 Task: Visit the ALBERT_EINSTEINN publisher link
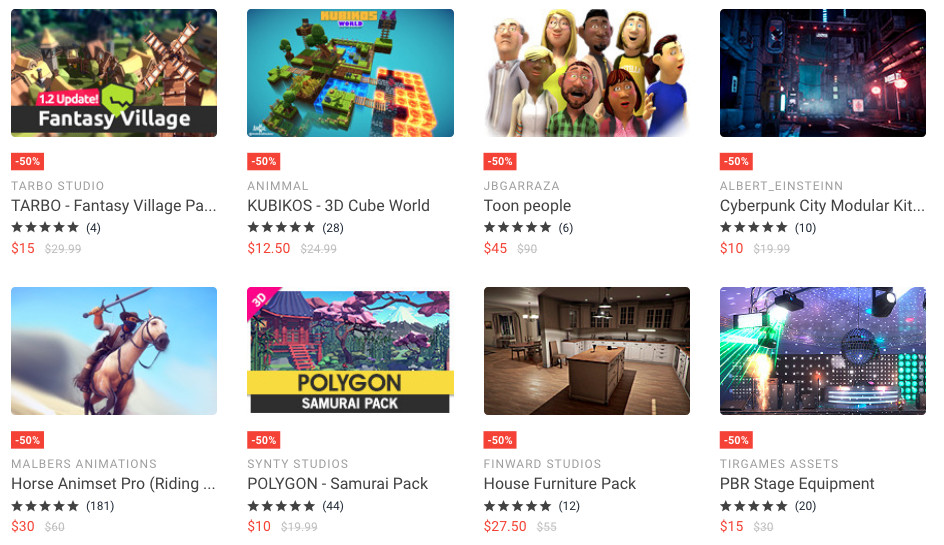pos(781,186)
